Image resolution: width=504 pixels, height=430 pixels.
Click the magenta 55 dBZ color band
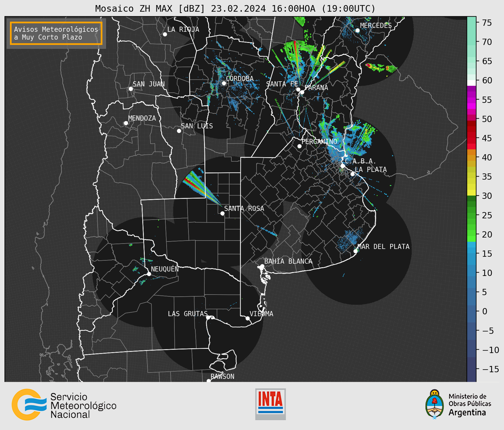(471, 100)
